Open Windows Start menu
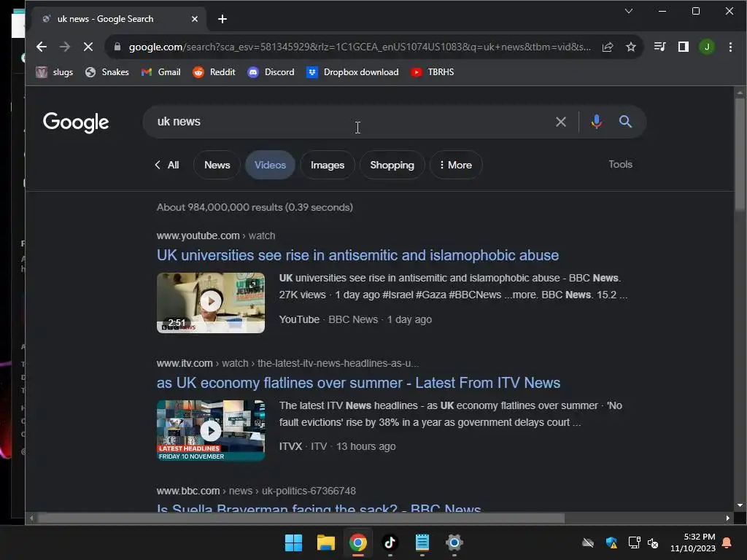Screen dimensions: 747x560 pyautogui.click(x=293, y=542)
